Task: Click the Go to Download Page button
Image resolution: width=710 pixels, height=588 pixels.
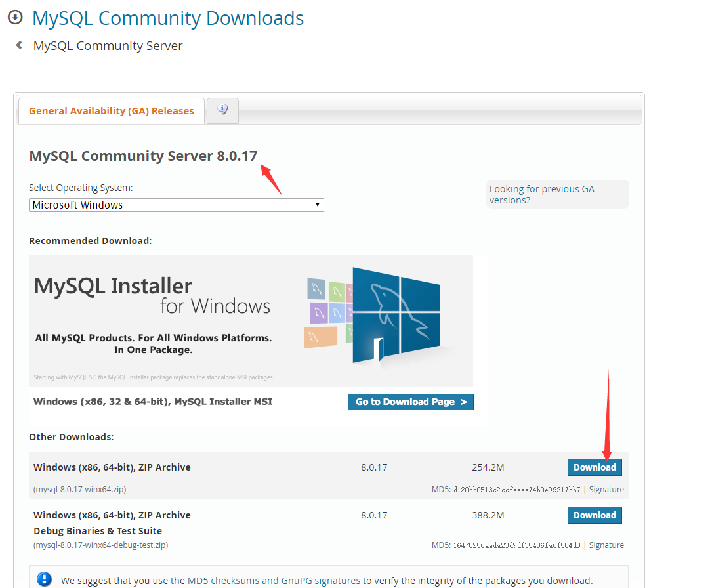Action: pyautogui.click(x=411, y=402)
